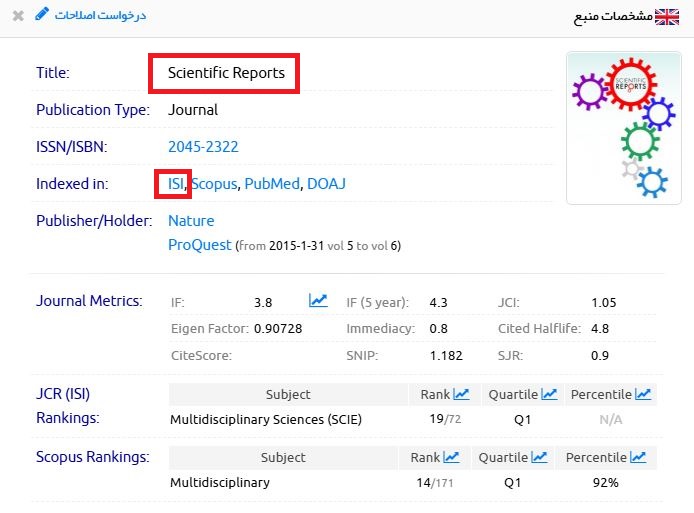
Task: Open the ISSN 2045-2322 link
Action: [203, 147]
